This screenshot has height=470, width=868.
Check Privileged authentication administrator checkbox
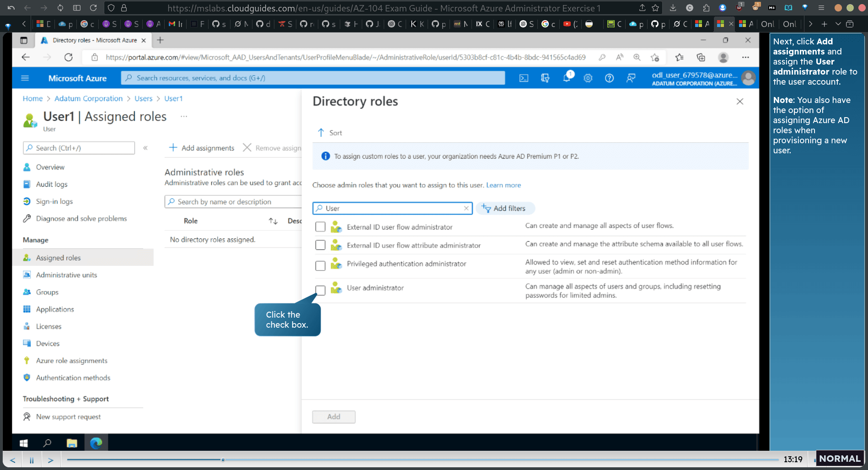coord(321,265)
